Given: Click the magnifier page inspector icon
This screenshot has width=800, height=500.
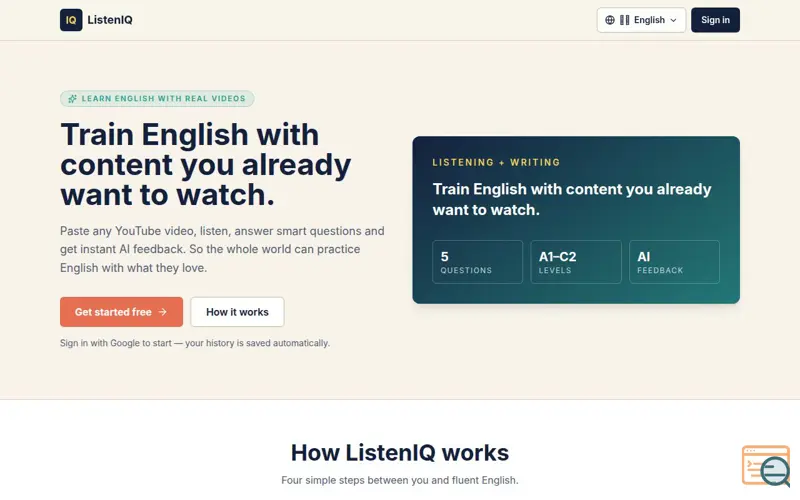Looking at the screenshot, I should [767, 466].
